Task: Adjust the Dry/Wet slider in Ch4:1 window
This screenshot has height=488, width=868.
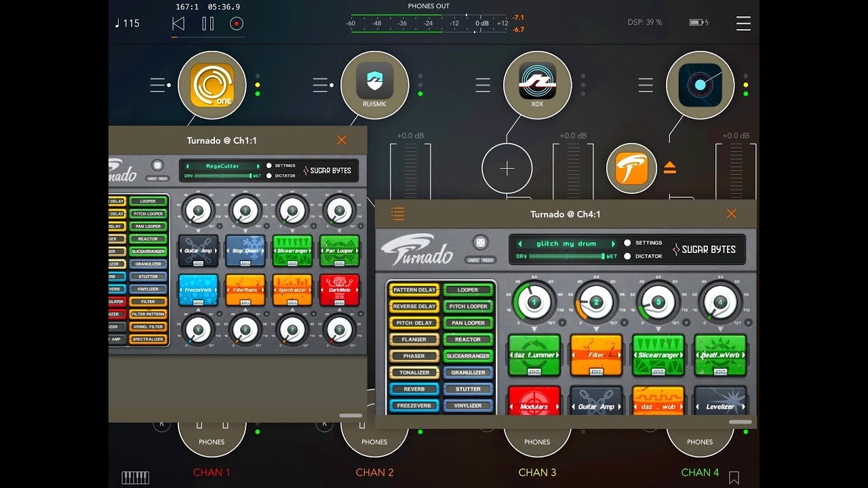Action: (566, 256)
